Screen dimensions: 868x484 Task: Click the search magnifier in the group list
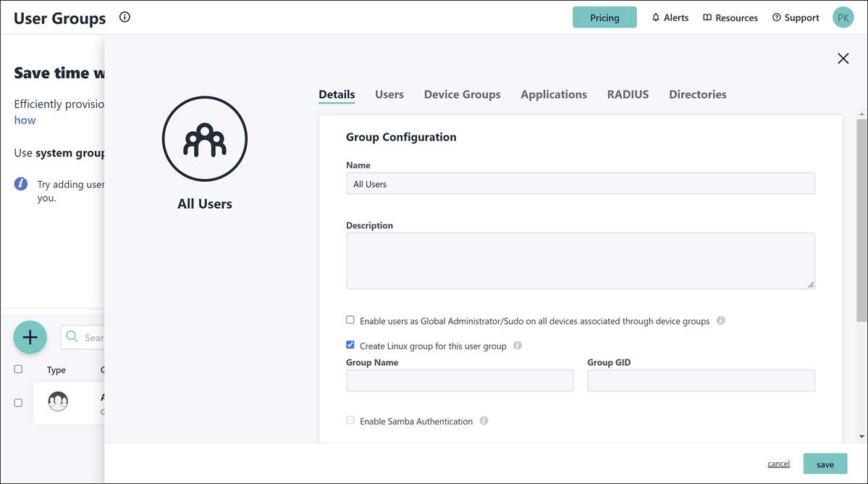coord(72,337)
